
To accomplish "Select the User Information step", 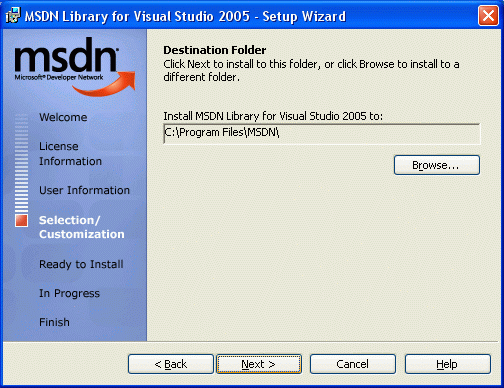I will [84, 190].
